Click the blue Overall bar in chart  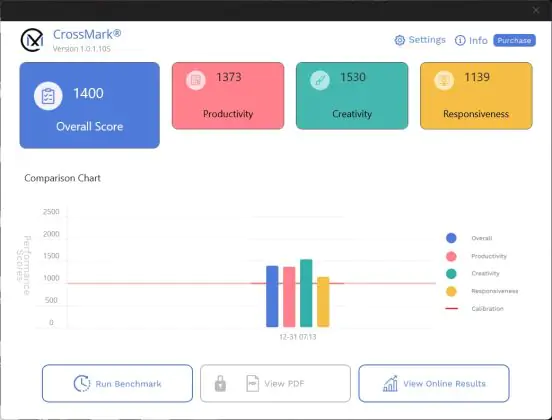click(x=272, y=296)
